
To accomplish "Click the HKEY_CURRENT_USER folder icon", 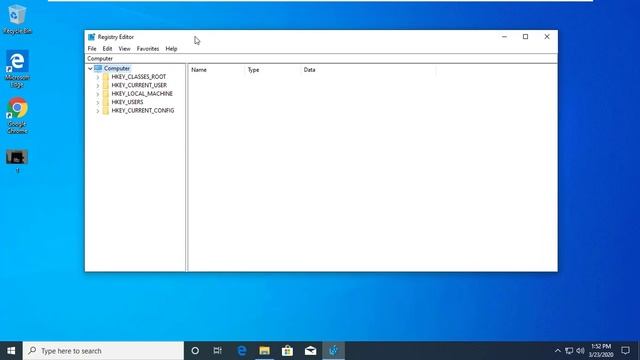I will [x=106, y=85].
